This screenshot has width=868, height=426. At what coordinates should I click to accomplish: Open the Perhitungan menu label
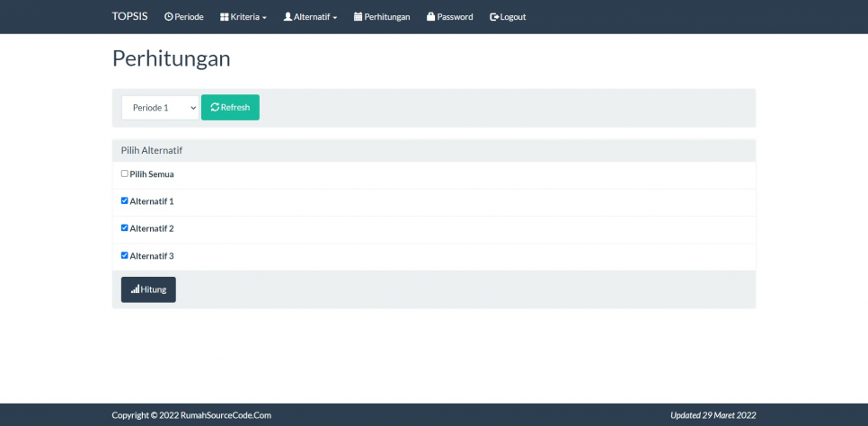387,17
